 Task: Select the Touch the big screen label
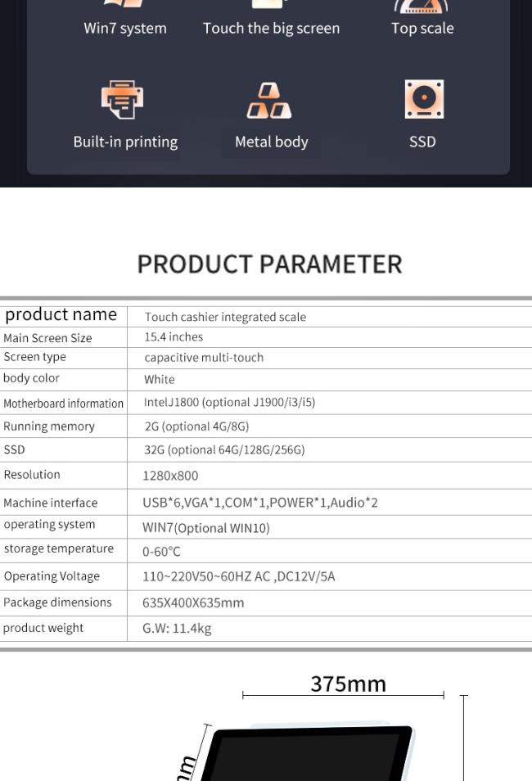pyautogui.click(x=271, y=28)
